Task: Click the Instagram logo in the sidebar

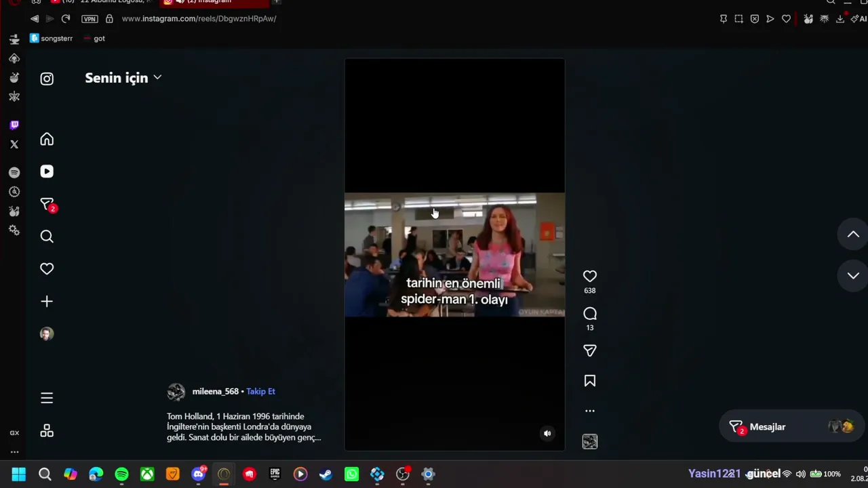Action: point(47,79)
